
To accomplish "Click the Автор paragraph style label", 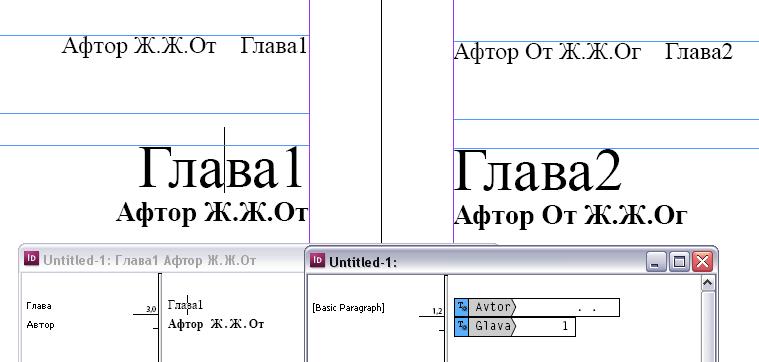I will click(40, 325).
